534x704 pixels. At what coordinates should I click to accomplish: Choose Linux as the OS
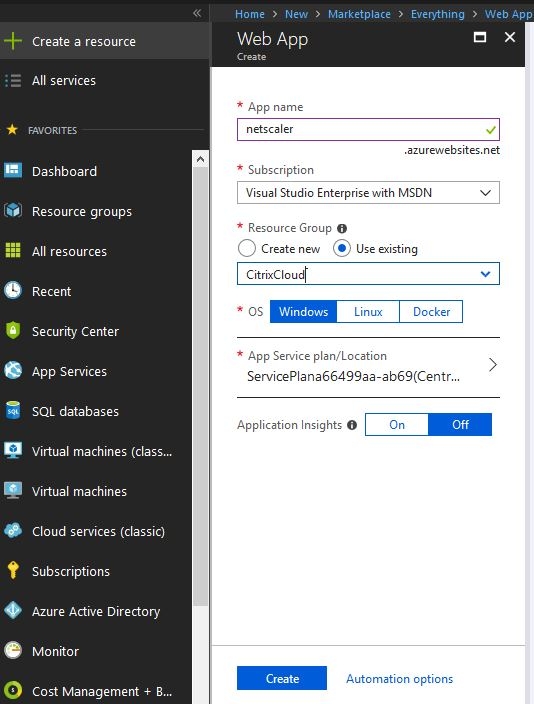(368, 312)
